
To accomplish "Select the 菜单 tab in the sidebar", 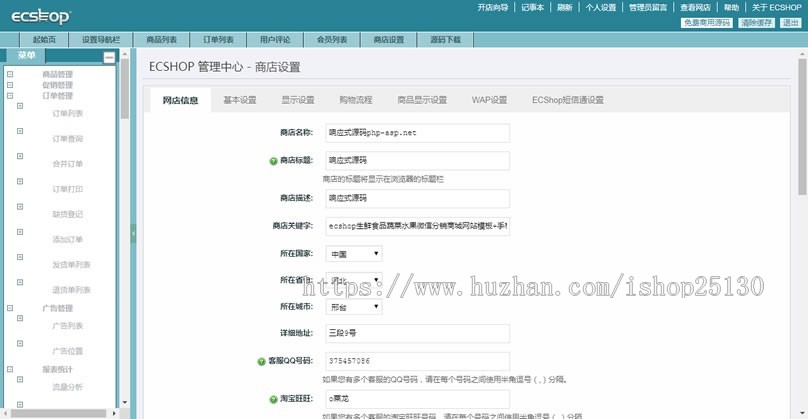I will 26,55.
